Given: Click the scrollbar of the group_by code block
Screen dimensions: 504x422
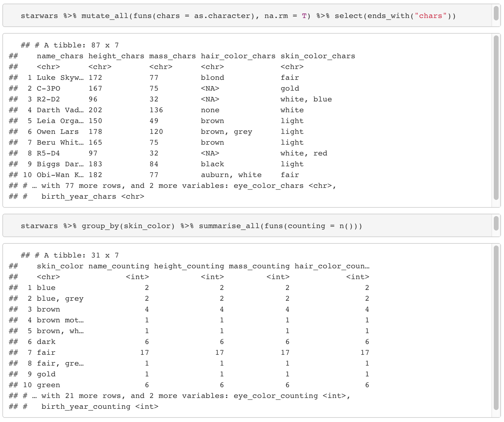Looking at the screenshot, I should click(x=496, y=224).
